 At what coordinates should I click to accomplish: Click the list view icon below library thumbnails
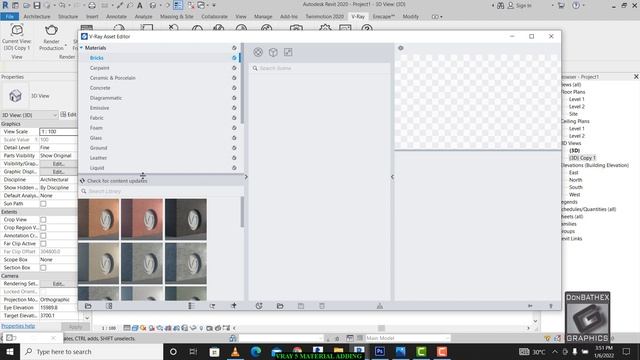[191, 306]
